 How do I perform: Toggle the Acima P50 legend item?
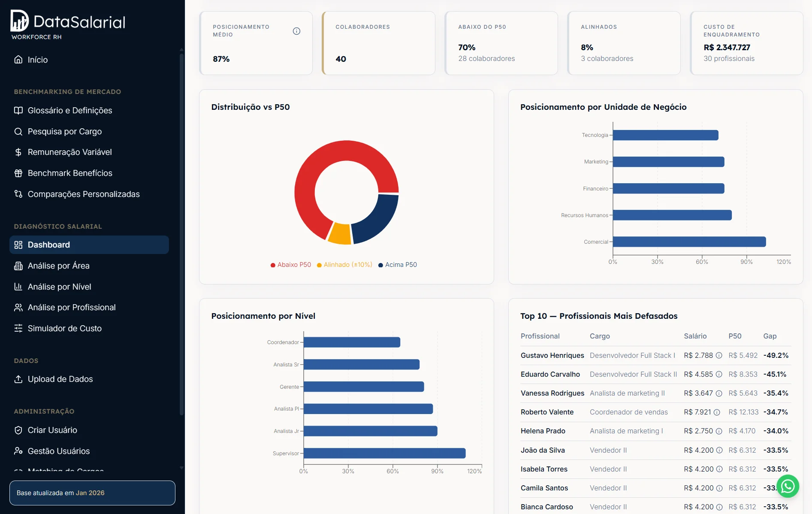[x=398, y=265]
